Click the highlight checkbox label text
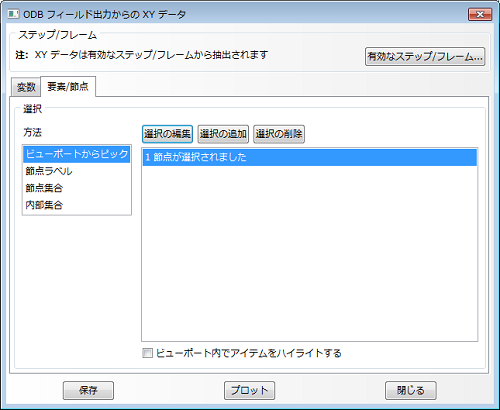 [x=249, y=353]
